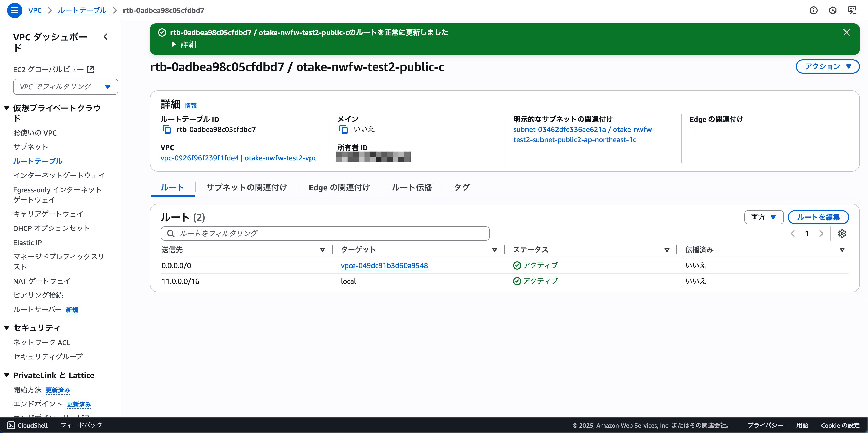The height and width of the screenshot is (433, 868).
Task: Select the ルート tab
Action: pos(173,188)
